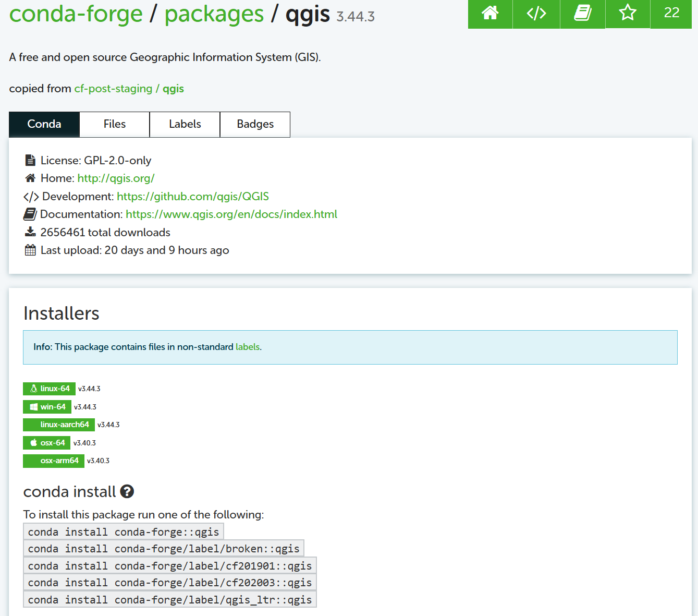The height and width of the screenshot is (616, 698).
Task: Switch to the Badges tab
Action: coord(255,124)
